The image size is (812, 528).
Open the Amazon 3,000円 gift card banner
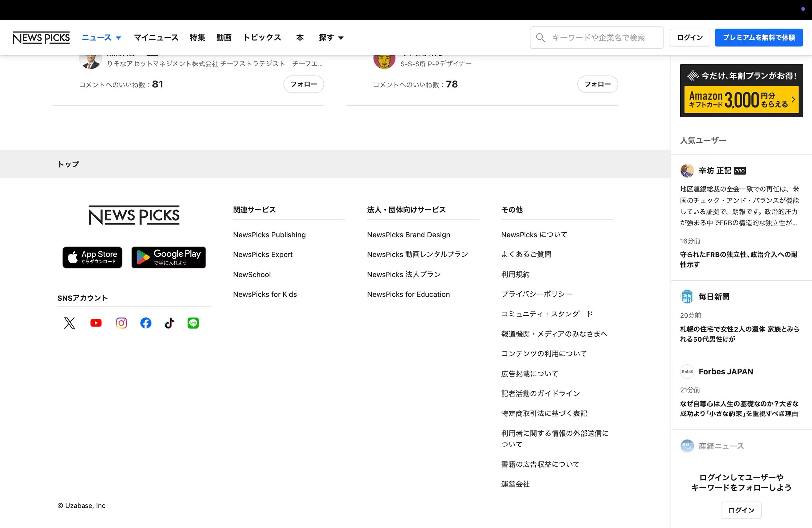[x=741, y=91]
